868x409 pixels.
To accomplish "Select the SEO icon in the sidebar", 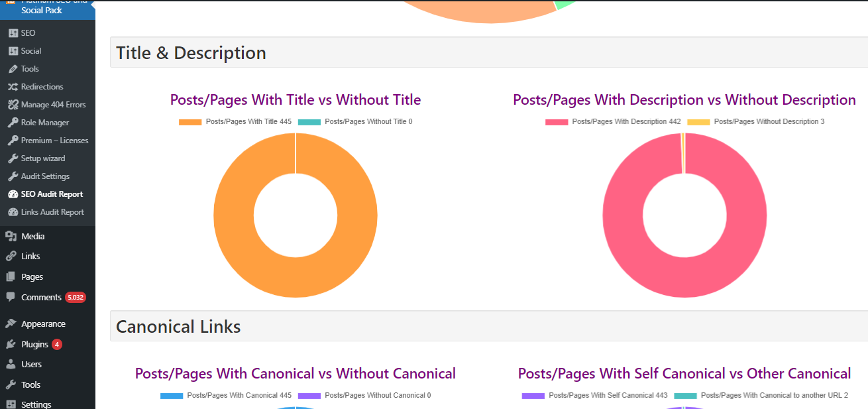I will click(15, 32).
